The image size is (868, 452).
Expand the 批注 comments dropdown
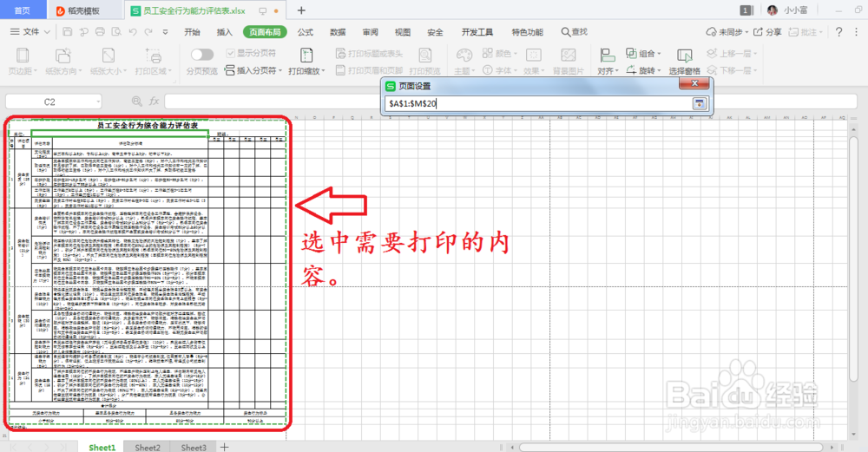pyautogui.click(x=820, y=33)
